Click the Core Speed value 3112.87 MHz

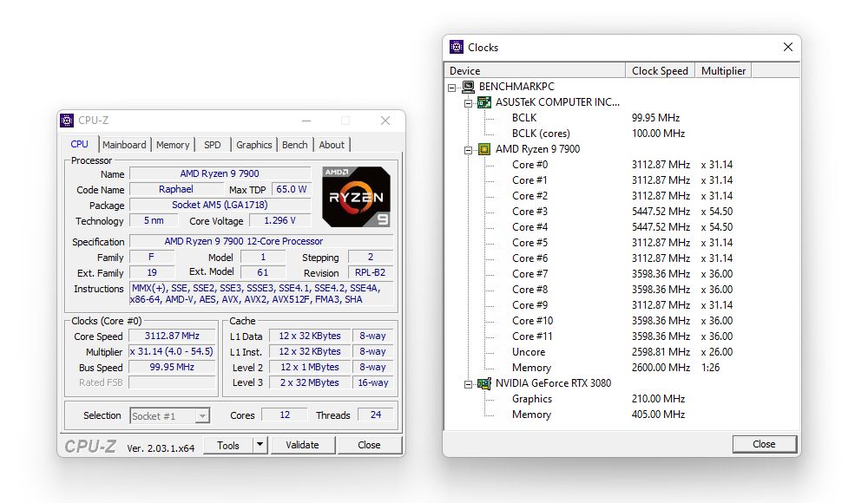[172, 336]
